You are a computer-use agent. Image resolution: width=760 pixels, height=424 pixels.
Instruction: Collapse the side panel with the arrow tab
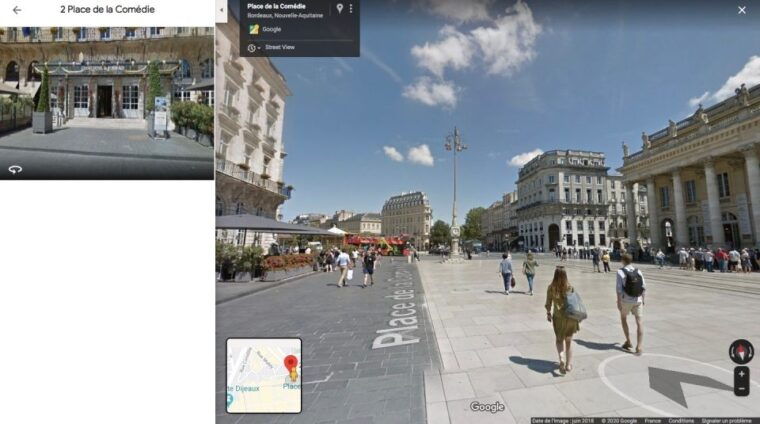[x=221, y=10]
